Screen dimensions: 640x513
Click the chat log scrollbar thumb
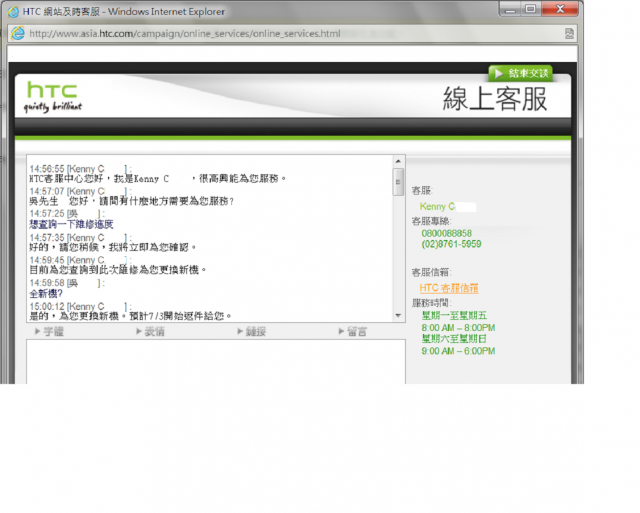pyautogui.click(x=398, y=182)
